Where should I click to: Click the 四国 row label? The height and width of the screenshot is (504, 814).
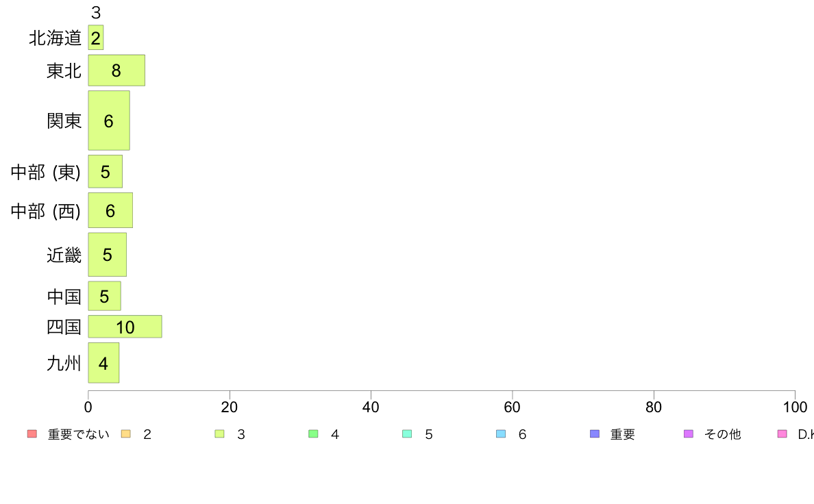(64, 327)
